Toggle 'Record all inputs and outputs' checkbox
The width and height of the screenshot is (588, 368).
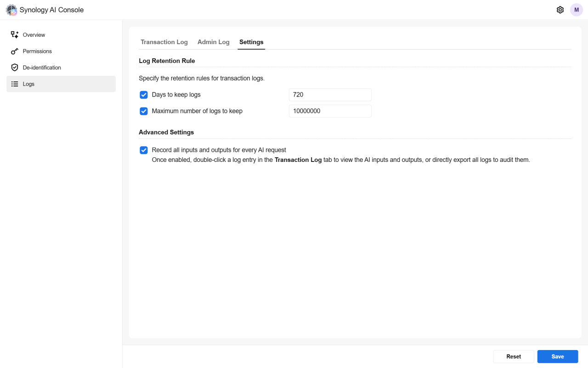tap(144, 150)
